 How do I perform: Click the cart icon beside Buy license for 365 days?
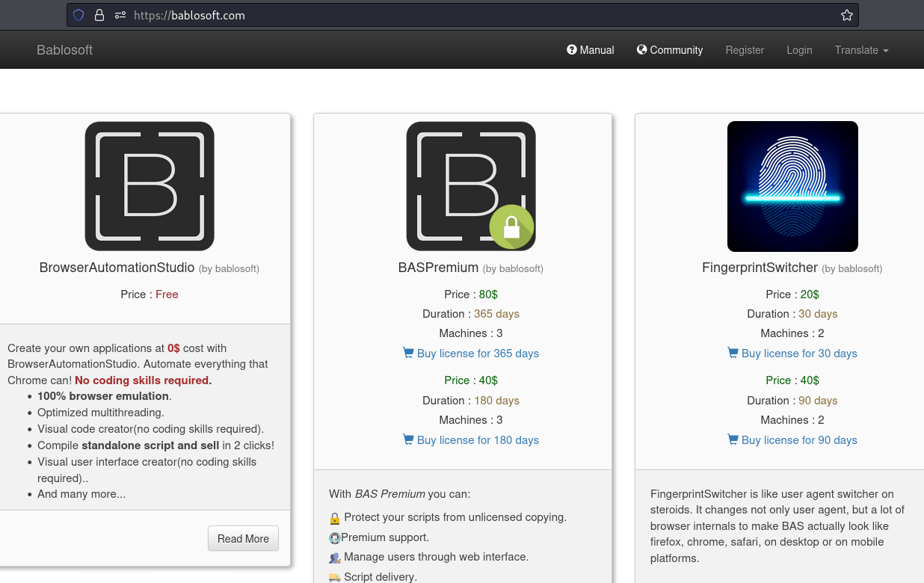[408, 353]
